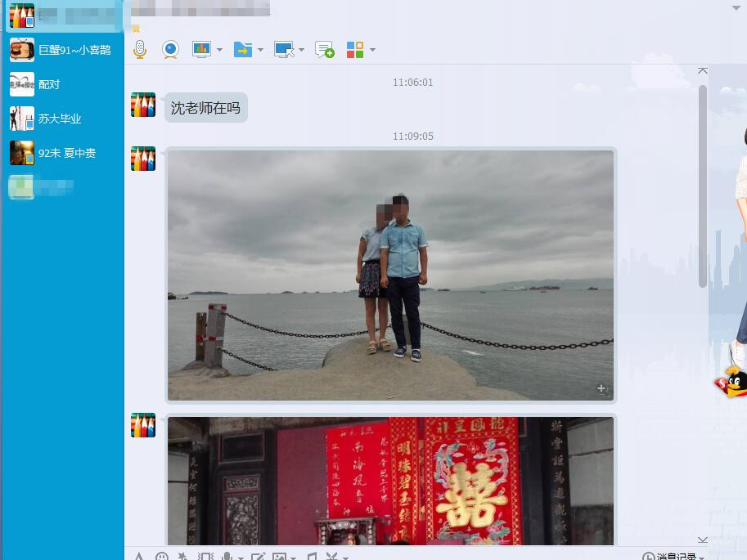The height and width of the screenshot is (560, 747).
Task: Click the remote desktop monitor icon
Action: (285, 50)
